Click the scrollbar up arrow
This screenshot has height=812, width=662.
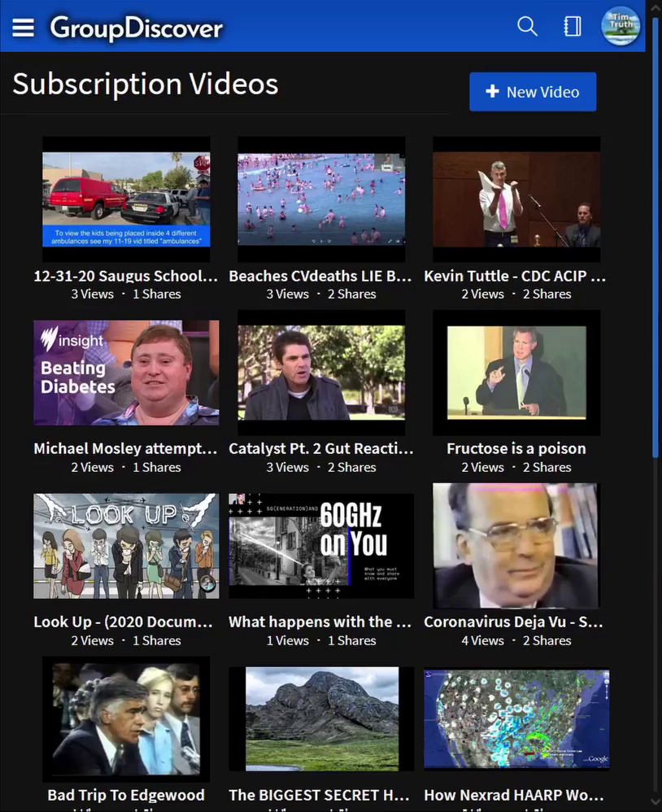[656, 8]
